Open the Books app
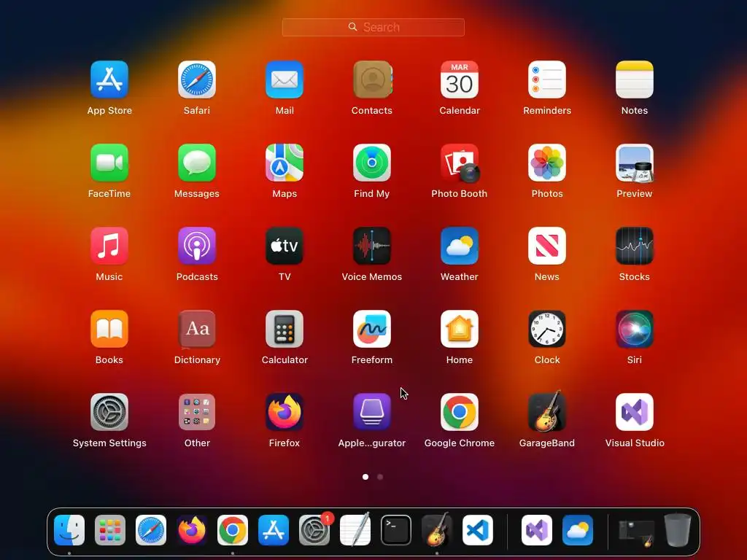This screenshot has width=747, height=560. point(109,329)
